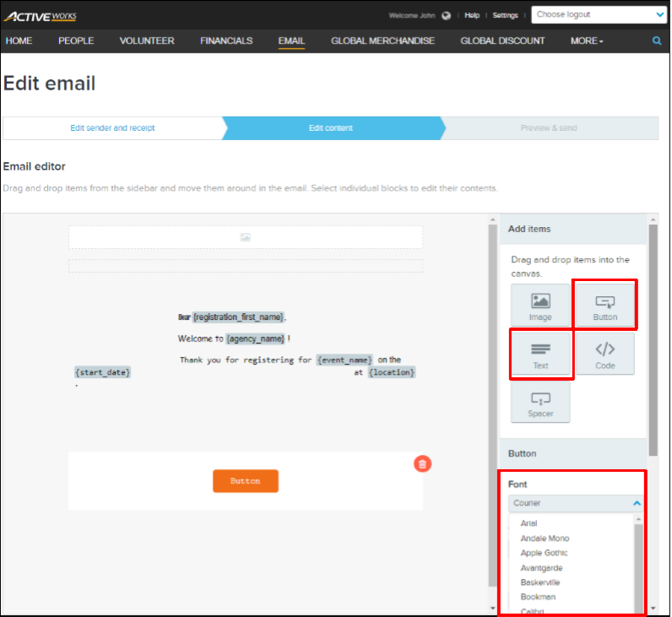Expand the MORE navigation menu
The height and width of the screenshot is (617, 672).
[587, 41]
